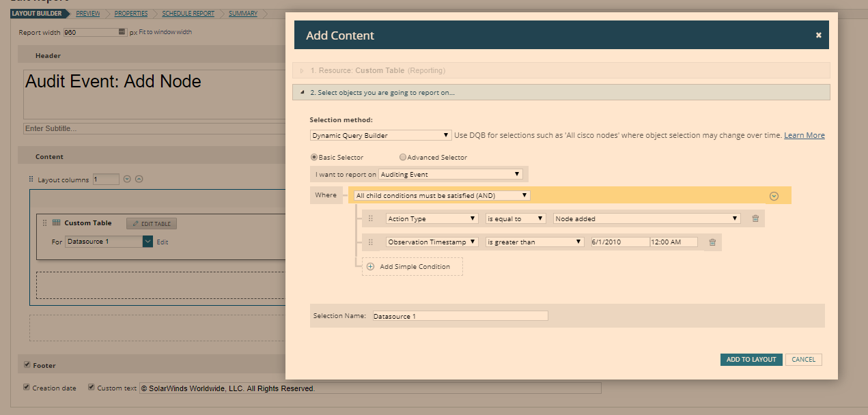Toggle the Creation date checkbox
Screen dimensions: 868x415
(x=27, y=387)
